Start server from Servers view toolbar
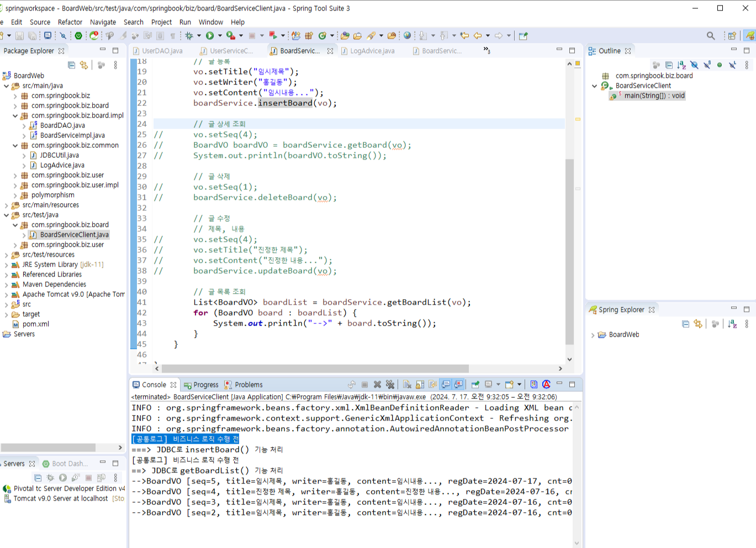 [x=63, y=478]
